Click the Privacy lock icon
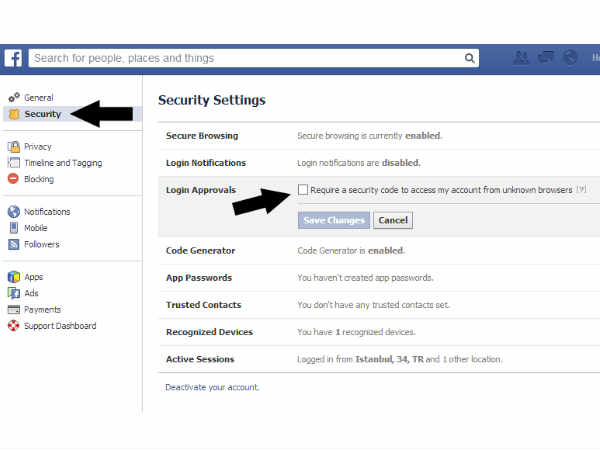This screenshot has width=600, height=450. 14,147
